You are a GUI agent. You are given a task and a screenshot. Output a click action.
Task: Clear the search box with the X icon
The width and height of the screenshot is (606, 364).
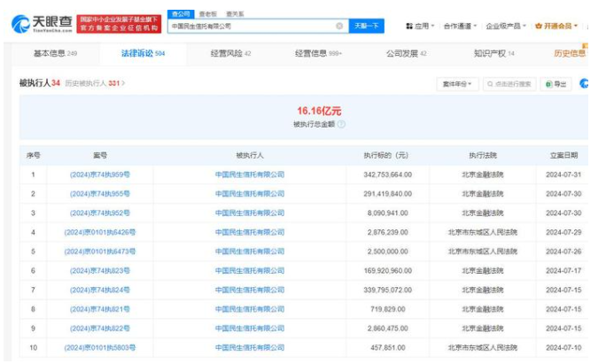[x=339, y=26]
